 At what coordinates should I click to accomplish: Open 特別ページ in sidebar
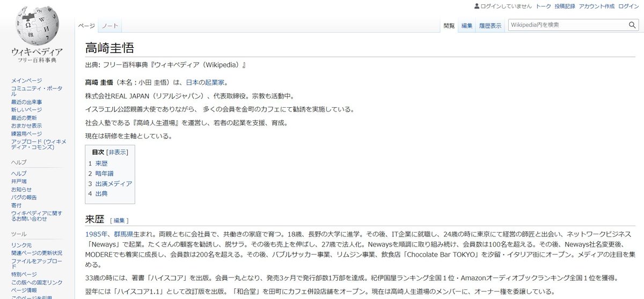[x=24, y=274]
